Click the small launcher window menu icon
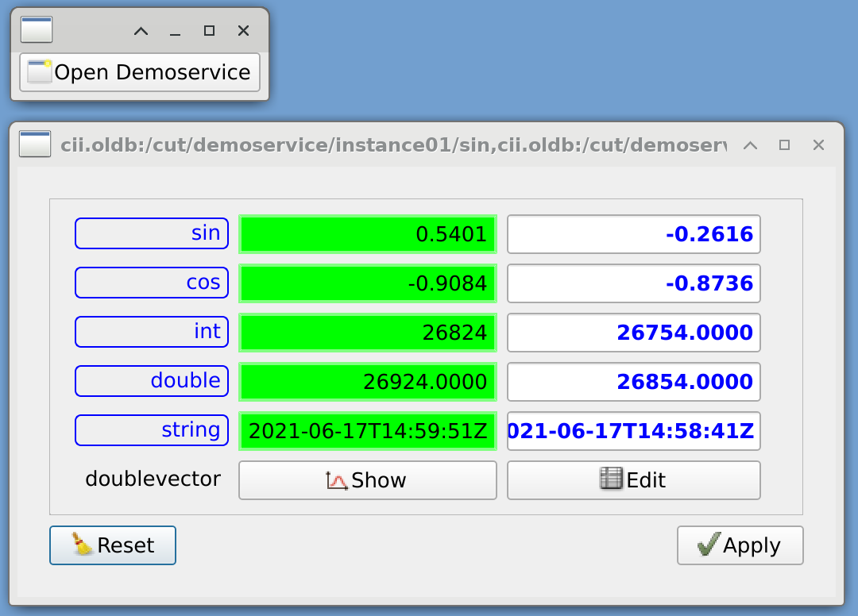 coord(37,29)
